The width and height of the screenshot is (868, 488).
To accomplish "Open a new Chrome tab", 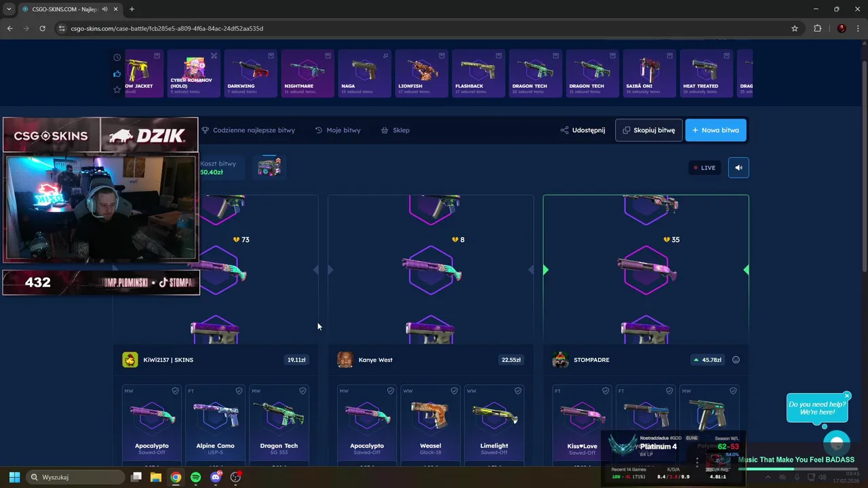I will 132,9.
